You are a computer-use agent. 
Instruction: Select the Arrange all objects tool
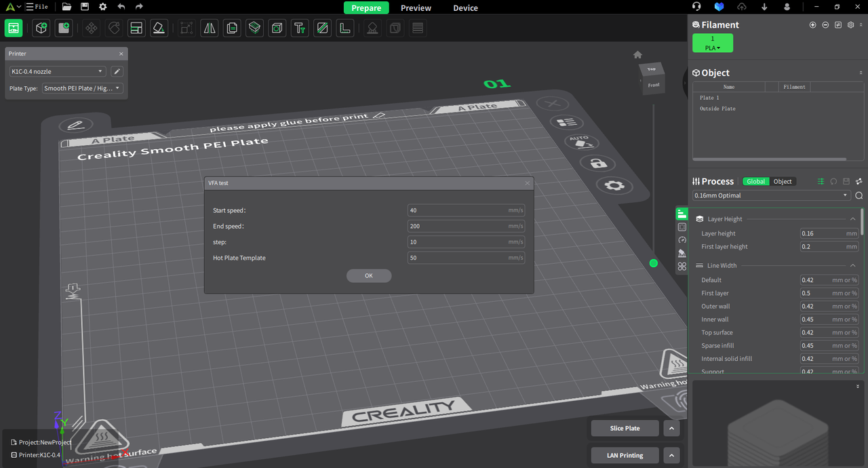(136, 28)
